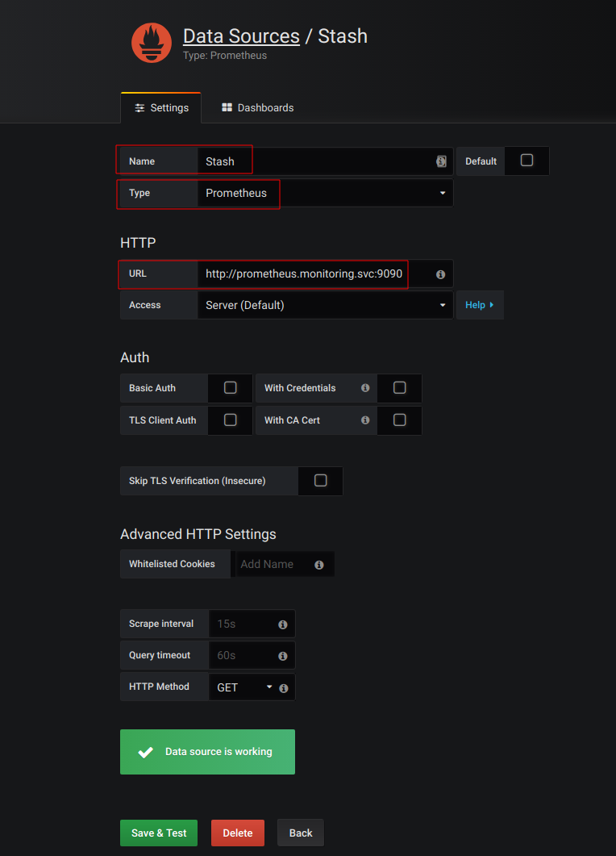This screenshot has height=856, width=616.
Task: Open the HTTP Method GET dropdown
Action: 243,687
